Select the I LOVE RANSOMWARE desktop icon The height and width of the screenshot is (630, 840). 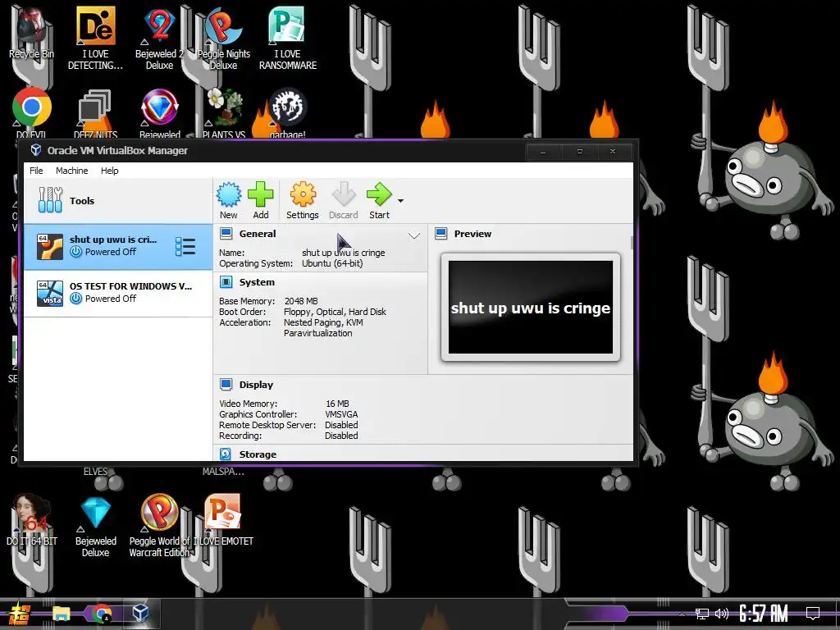tap(288, 39)
